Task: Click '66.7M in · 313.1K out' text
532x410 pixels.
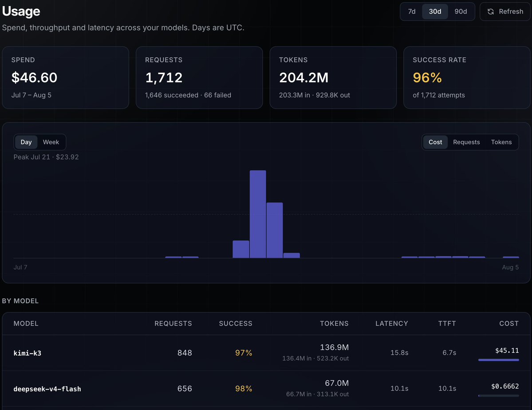Action: 317,394
